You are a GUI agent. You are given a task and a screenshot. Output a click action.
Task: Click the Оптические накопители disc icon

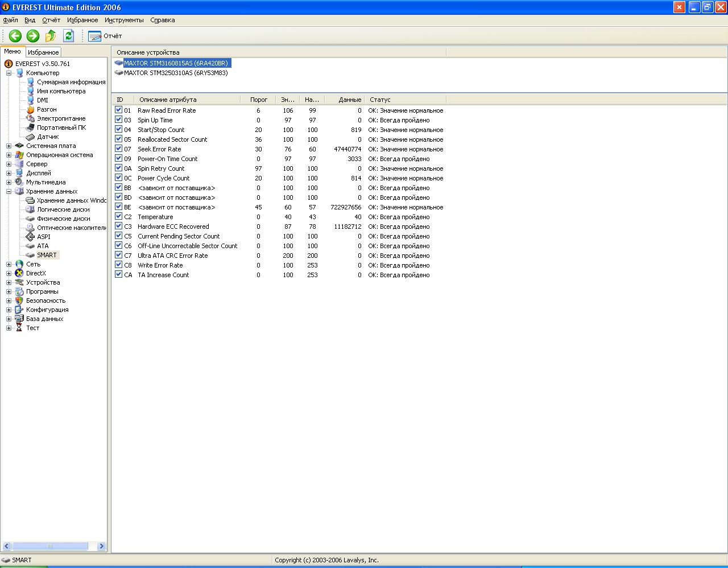click(31, 228)
